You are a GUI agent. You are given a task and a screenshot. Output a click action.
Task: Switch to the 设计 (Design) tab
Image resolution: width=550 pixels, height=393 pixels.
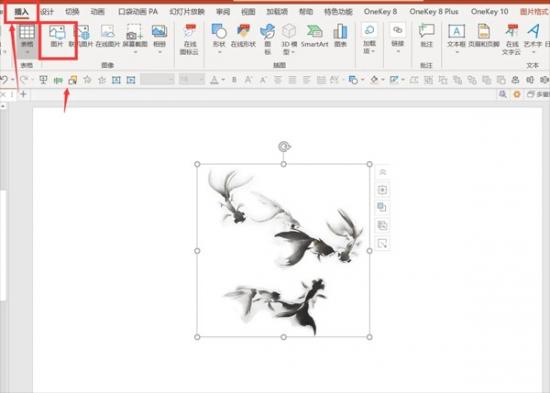click(x=47, y=12)
